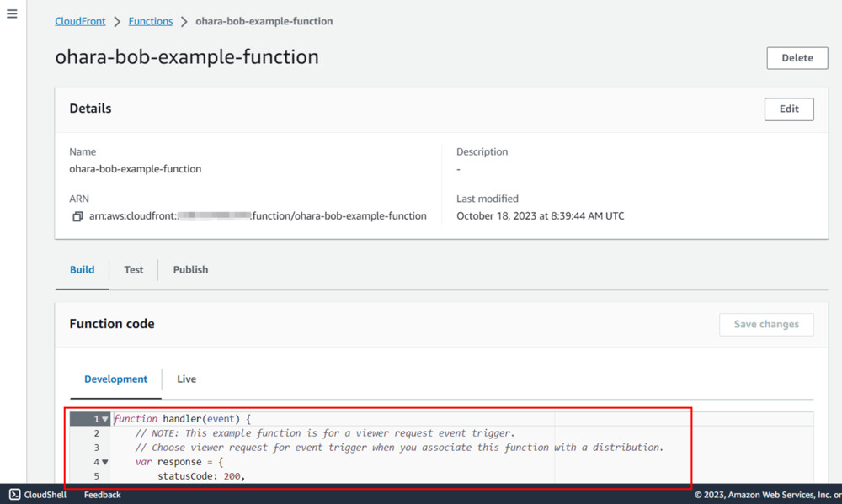
Task: Open CloudShell icon in the footer
Action: [x=15, y=495]
